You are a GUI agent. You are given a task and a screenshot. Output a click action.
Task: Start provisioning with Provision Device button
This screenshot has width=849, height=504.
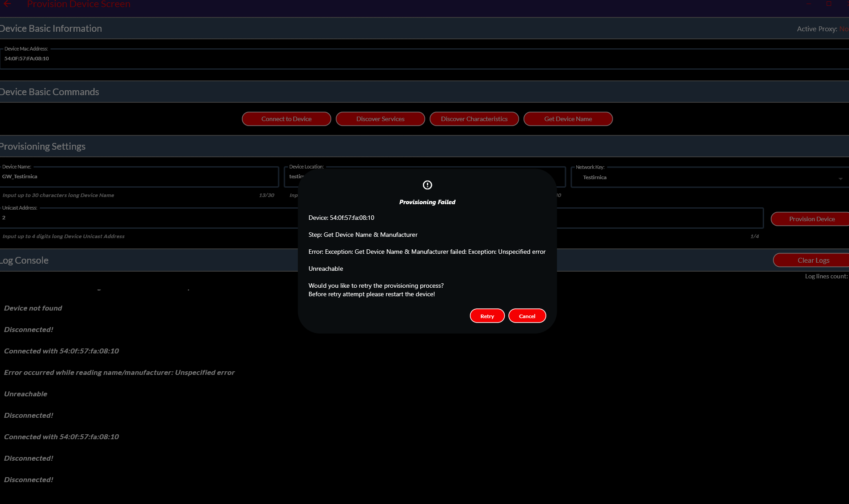point(811,219)
